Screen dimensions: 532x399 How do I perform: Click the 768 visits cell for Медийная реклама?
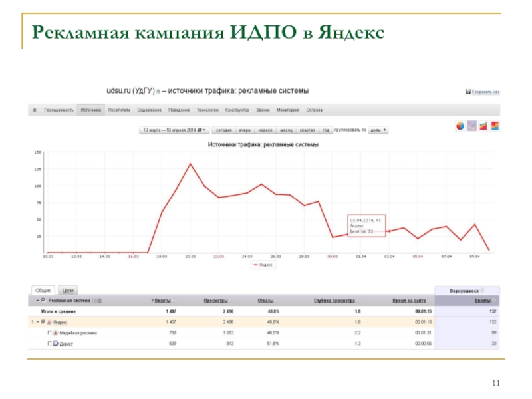(x=172, y=333)
